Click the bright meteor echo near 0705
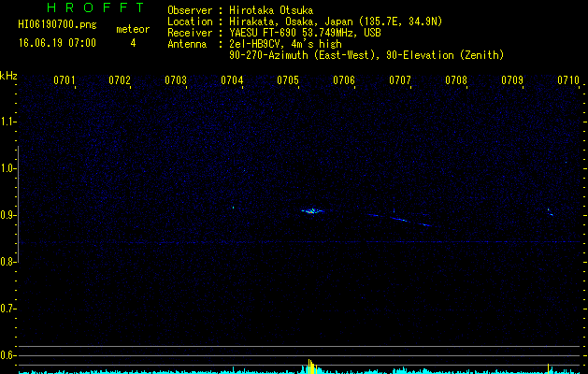This screenshot has height=374, width=588. click(x=312, y=210)
